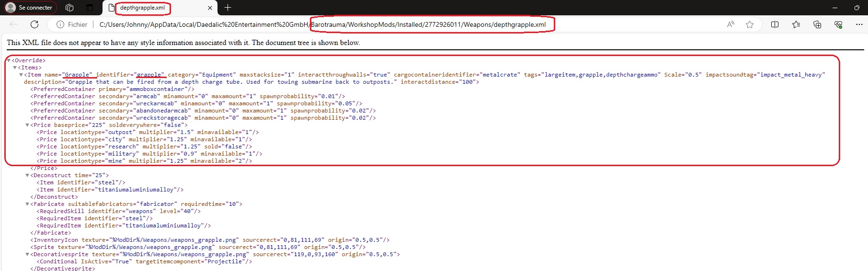
Task: Select the depthgrapple.xml tab
Action: coord(142,8)
